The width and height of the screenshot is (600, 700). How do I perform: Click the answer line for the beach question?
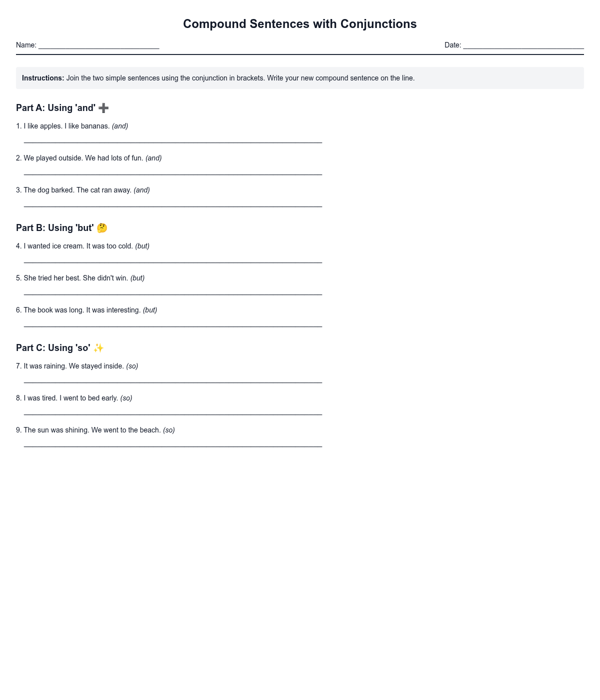coord(172,442)
